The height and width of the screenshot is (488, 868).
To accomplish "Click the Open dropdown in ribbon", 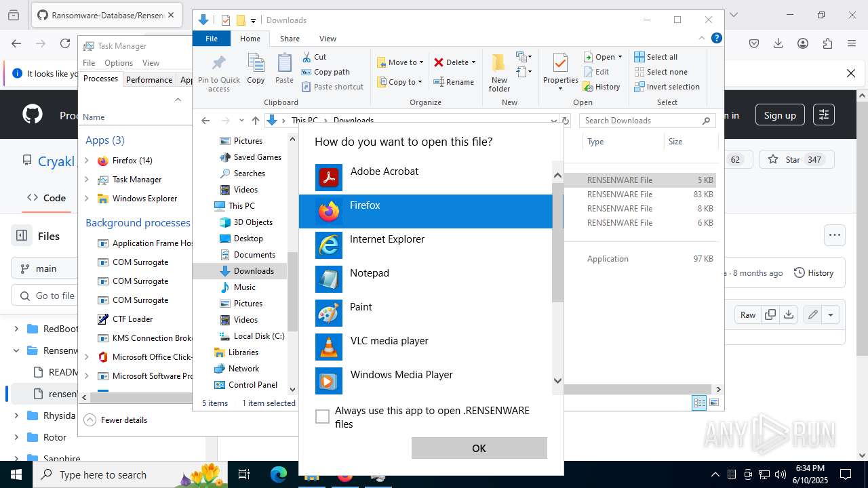I will coord(602,57).
